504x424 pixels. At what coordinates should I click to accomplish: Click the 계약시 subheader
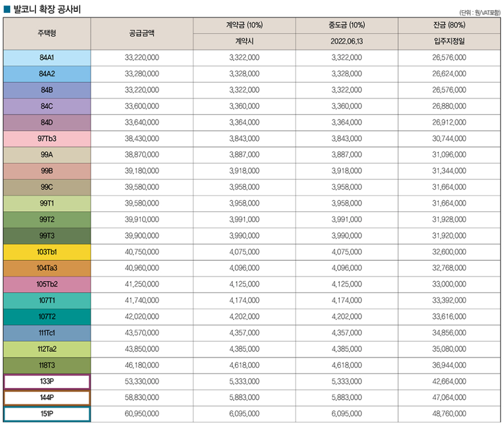point(244,41)
